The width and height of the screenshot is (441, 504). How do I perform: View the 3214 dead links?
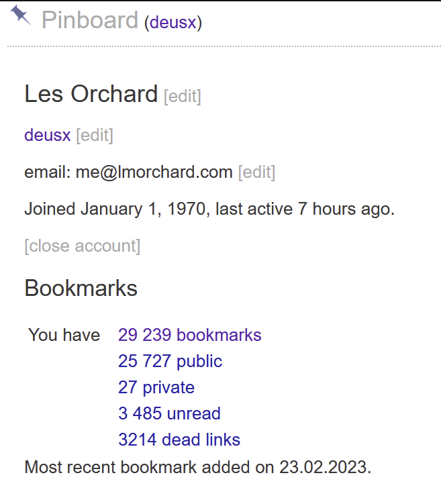coord(179,440)
